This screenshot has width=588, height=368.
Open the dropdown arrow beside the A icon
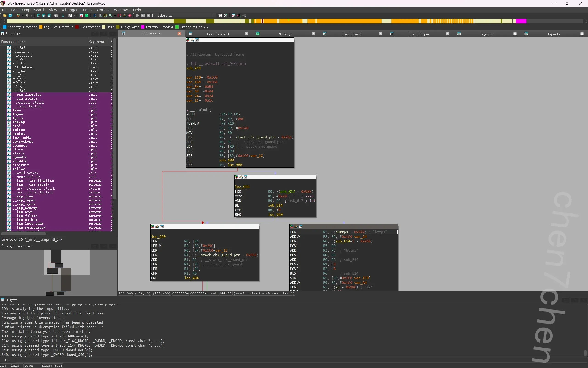tap(74, 15)
